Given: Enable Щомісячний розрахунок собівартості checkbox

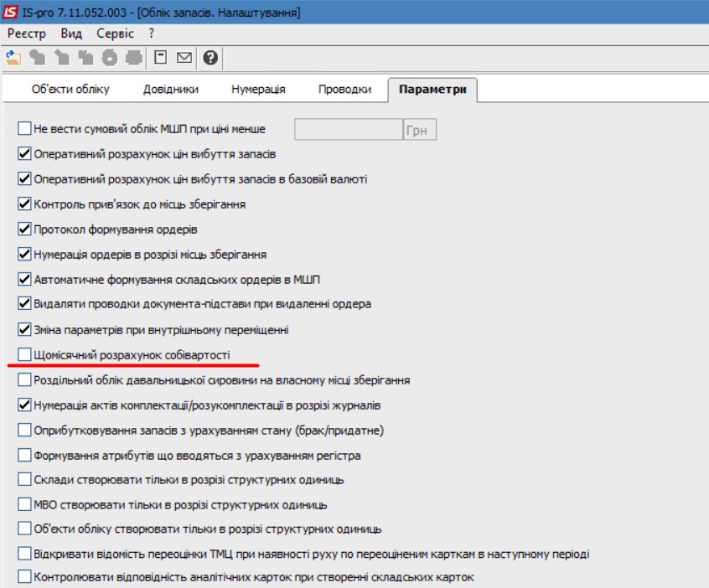Looking at the screenshot, I should point(24,355).
